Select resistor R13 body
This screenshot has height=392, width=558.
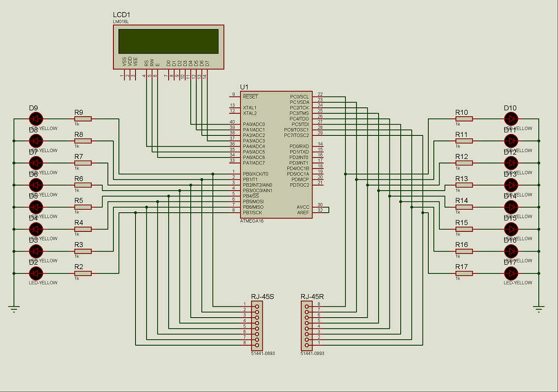pos(464,185)
